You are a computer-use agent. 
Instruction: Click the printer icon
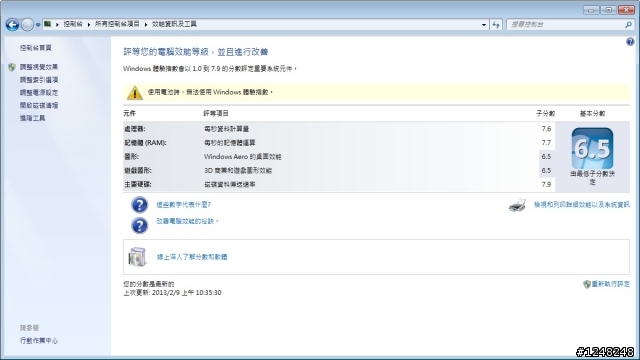coord(518,205)
